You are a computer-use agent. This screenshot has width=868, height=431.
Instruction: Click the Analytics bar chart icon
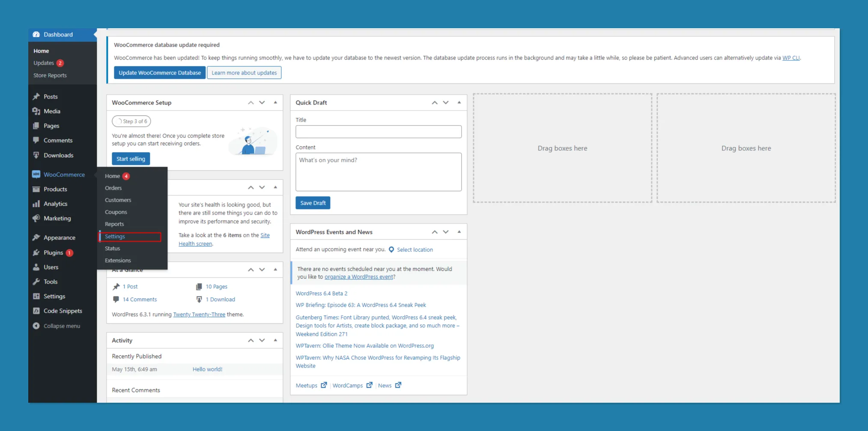coord(36,204)
